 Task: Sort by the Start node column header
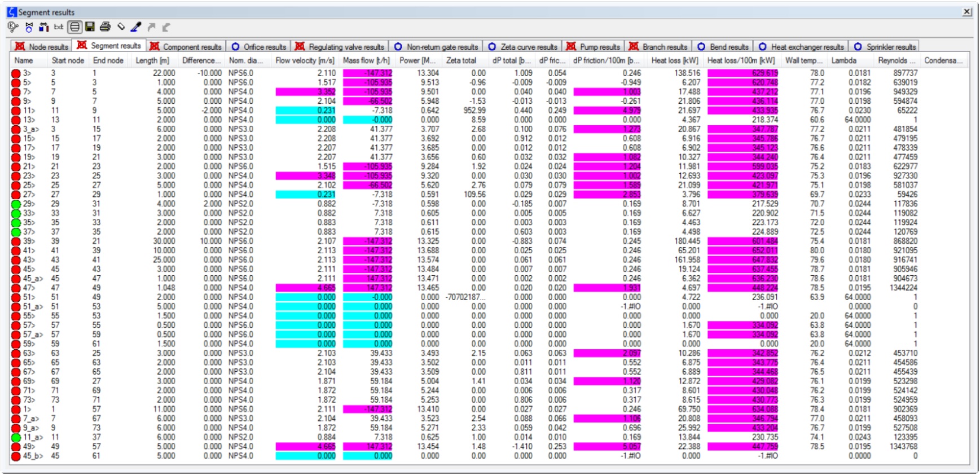coord(68,60)
